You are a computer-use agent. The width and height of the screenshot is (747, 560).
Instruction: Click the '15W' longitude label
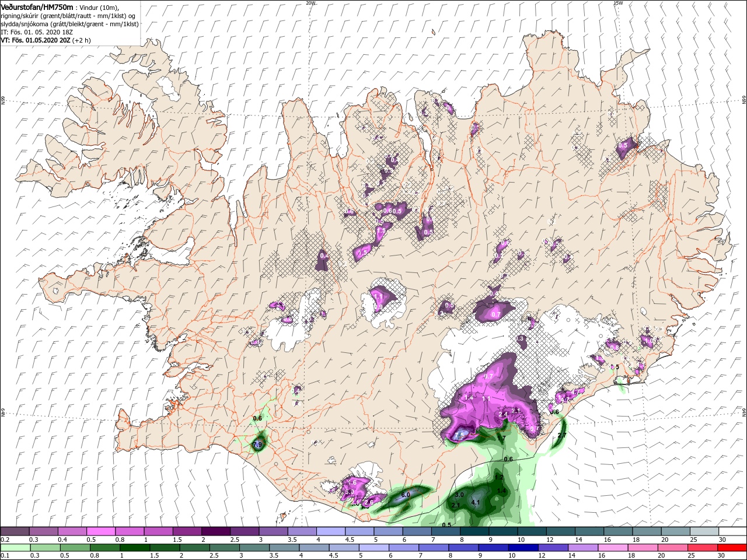pyautogui.click(x=618, y=3)
